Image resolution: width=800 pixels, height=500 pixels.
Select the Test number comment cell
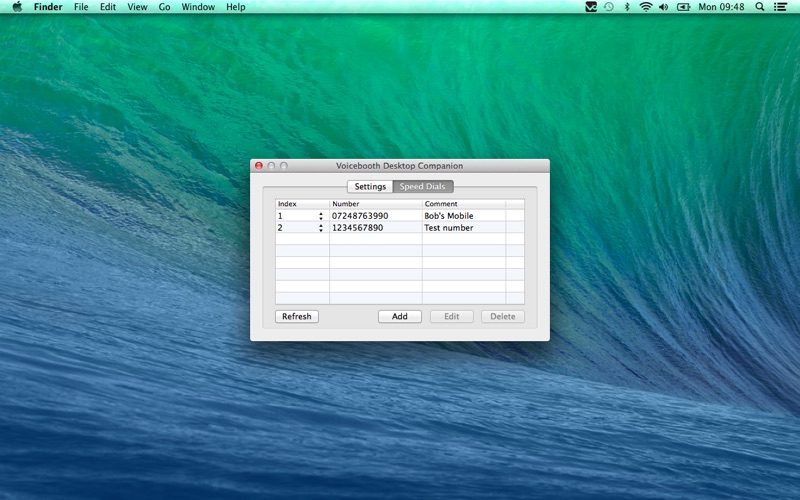pos(464,228)
